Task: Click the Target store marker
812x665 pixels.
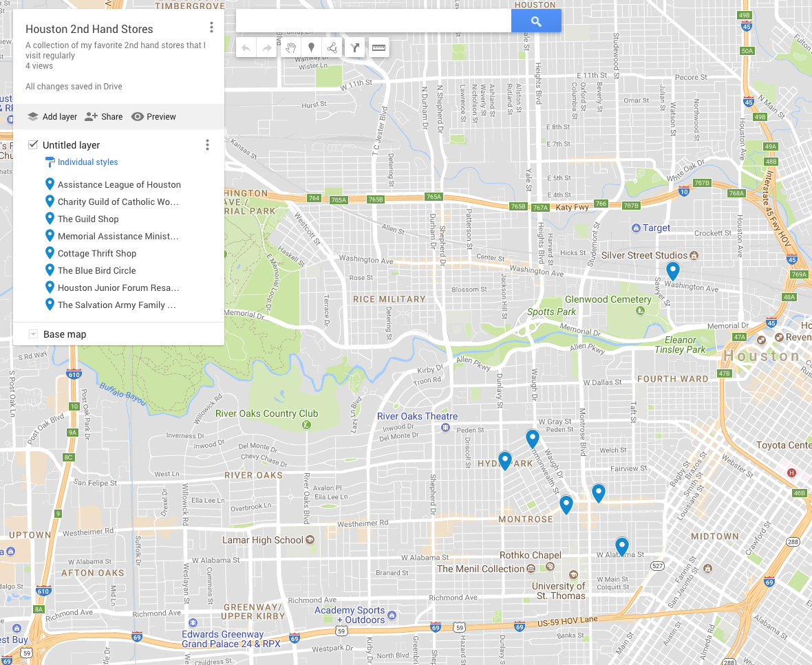Action: click(636, 228)
